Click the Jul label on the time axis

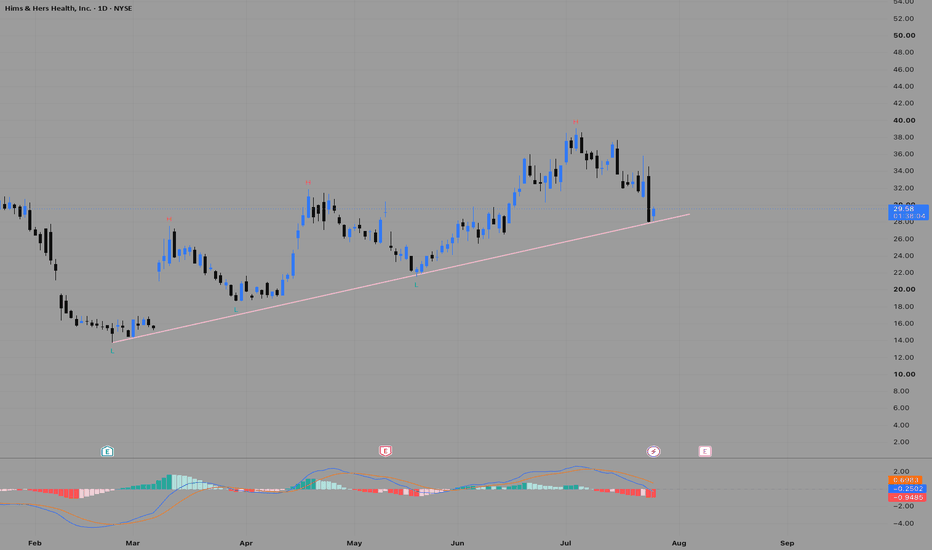[565, 543]
